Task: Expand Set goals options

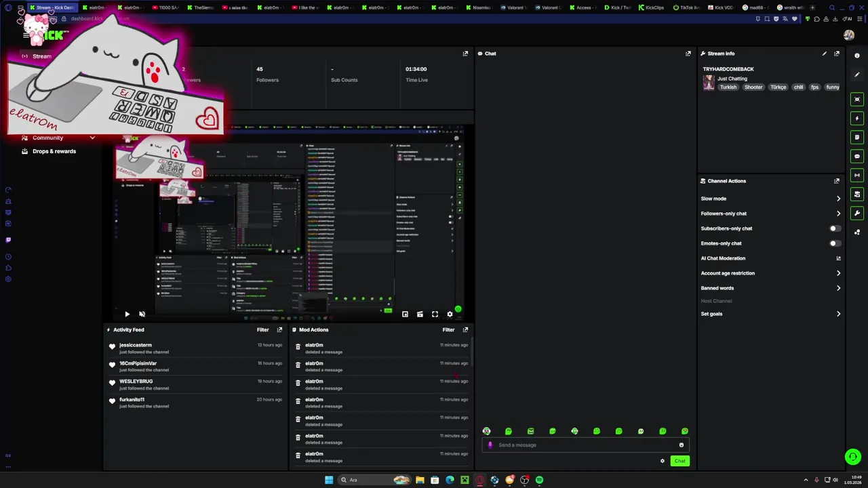Action: click(838, 314)
